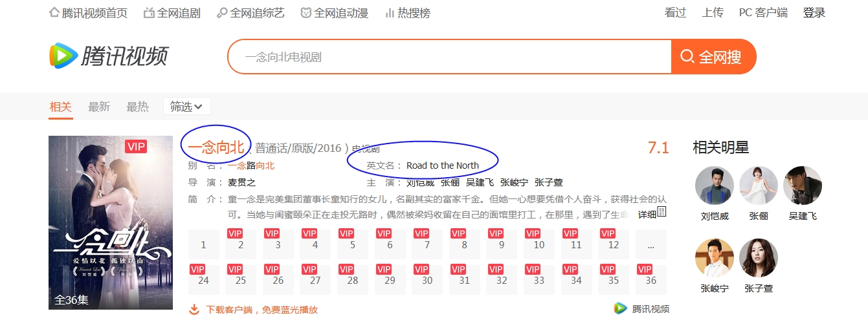Play VIP episode 2
The height and width of the screenshot is (320, 868).
[241, 245]
